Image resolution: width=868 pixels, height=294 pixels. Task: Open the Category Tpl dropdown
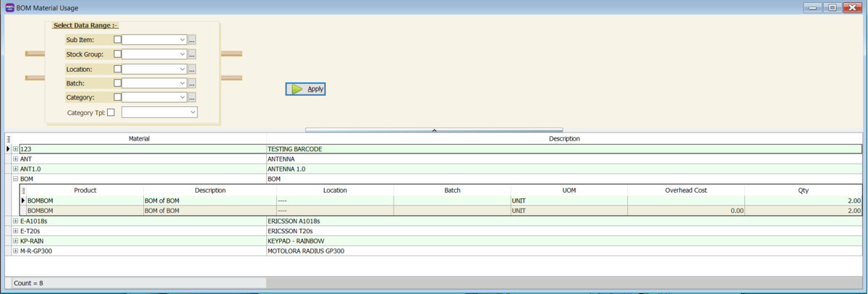point(192,112)
